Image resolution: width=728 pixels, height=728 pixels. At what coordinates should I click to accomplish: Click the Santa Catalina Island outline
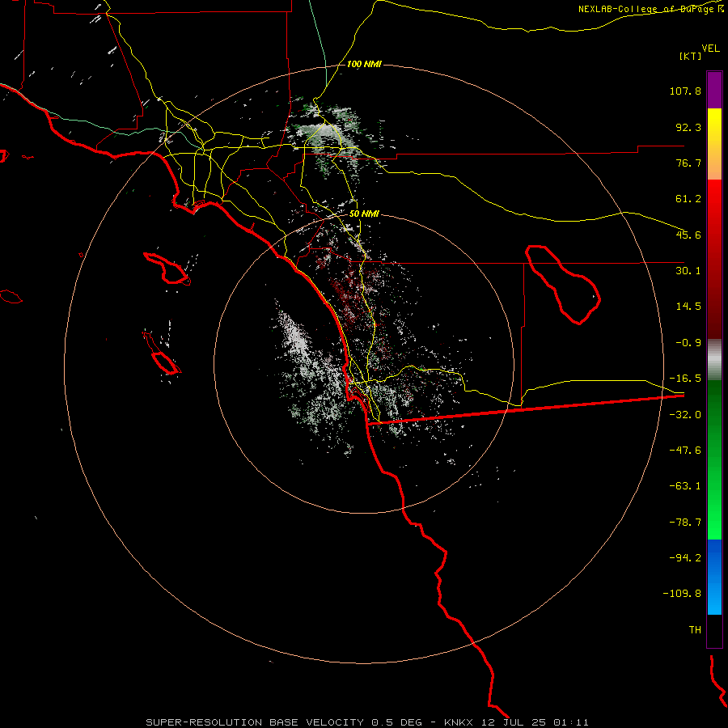167,269
